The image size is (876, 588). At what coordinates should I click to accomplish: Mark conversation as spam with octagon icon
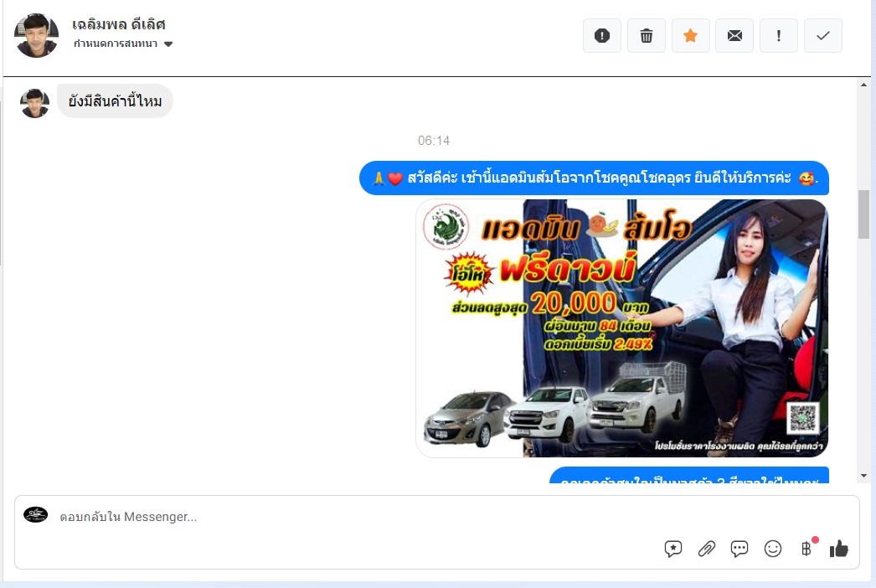[601, 36]
